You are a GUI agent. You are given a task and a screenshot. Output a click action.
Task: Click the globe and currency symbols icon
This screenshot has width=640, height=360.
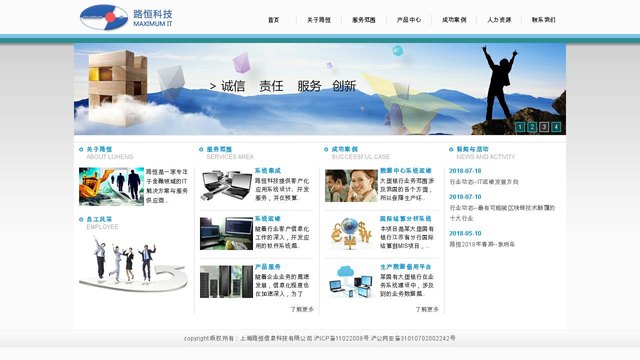(351, 233)
